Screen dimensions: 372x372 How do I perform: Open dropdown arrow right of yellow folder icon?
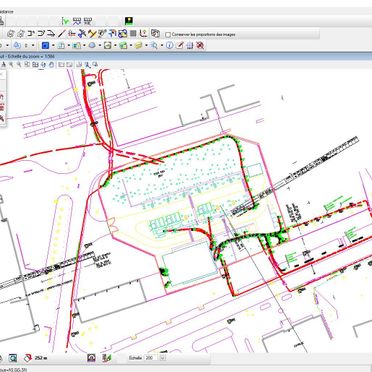coord(146,45)
